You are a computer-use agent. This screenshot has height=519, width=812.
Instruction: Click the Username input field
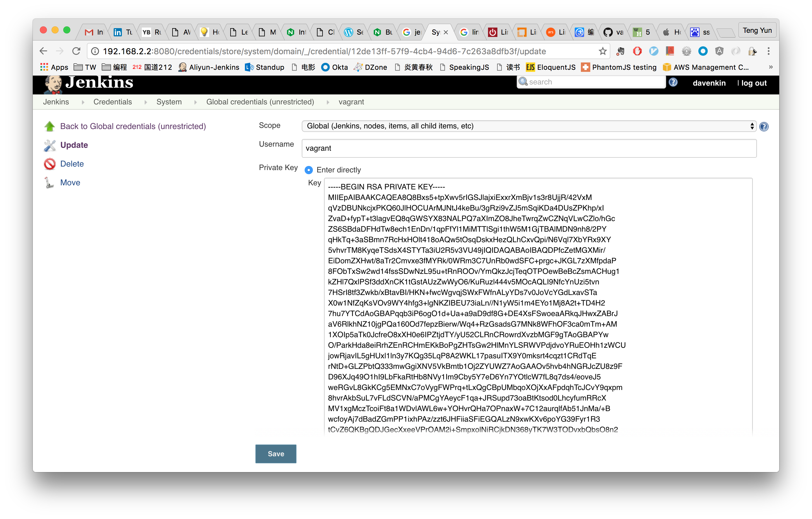point(528,148)
